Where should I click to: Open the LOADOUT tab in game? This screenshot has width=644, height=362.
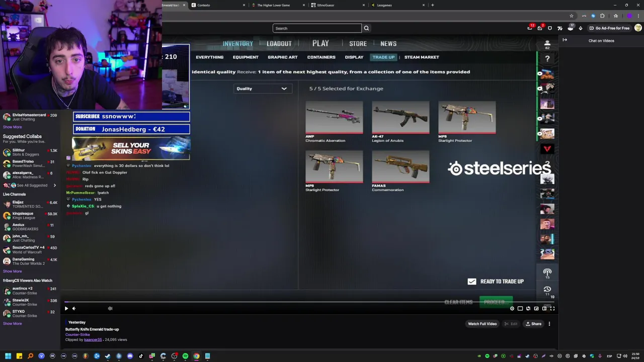tap(279, 44)
